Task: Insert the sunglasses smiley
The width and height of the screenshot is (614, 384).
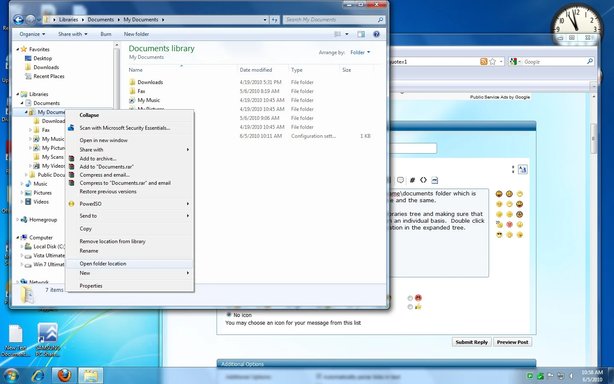Action: click(499, 235)
